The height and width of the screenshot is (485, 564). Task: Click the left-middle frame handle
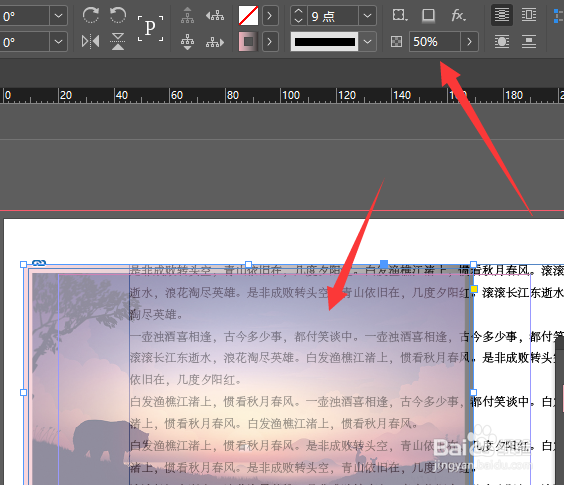23,392
